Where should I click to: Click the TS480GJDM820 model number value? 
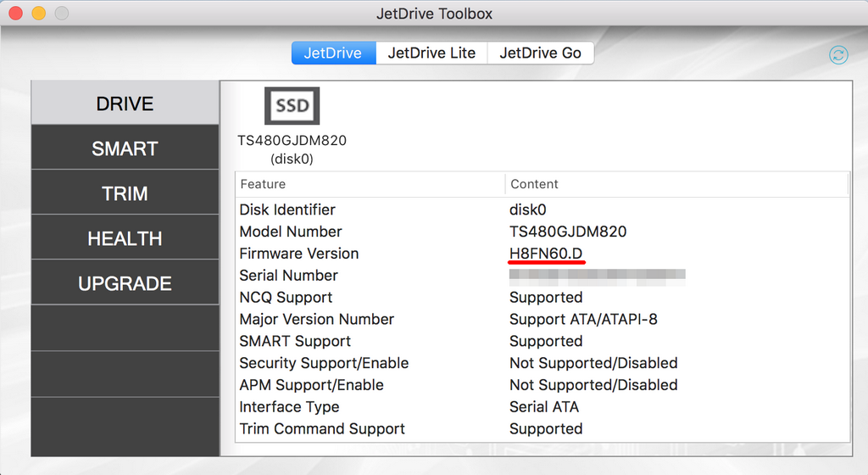[x=568, y=232]
